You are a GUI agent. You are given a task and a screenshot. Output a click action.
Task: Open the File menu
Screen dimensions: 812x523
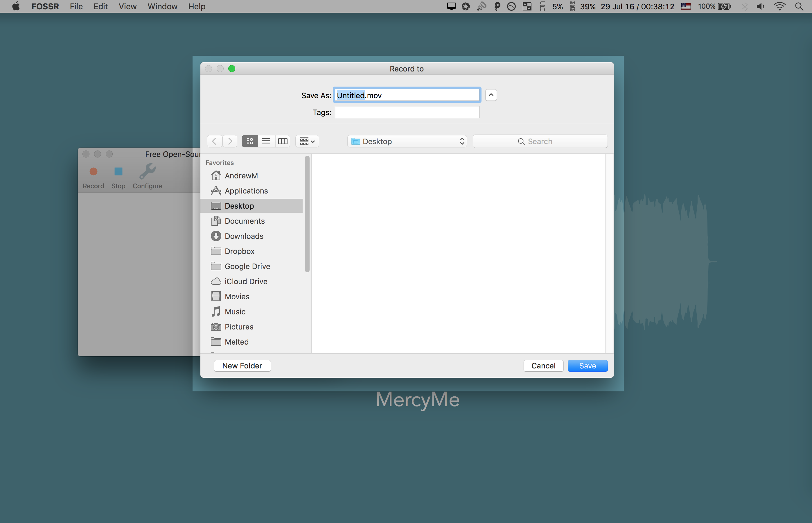pyautogui.click(x=76, y=6)
